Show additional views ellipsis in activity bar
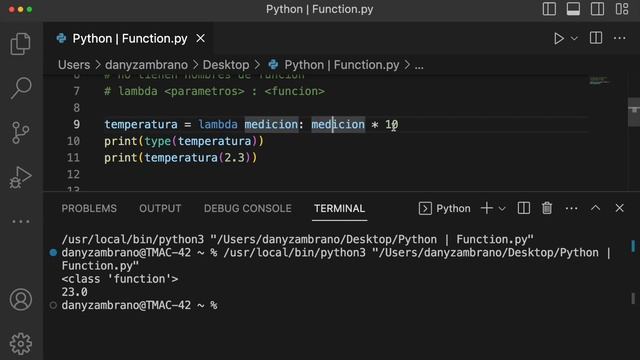 pos(20,222)
